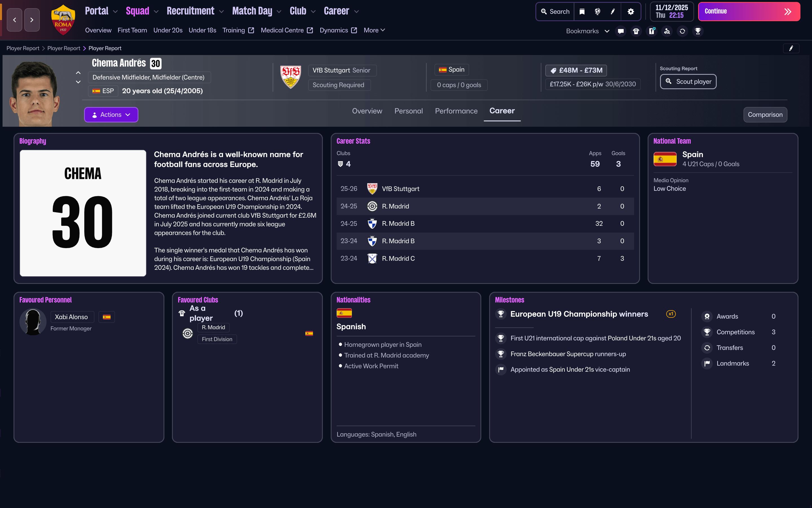Open Under 20s in the squad submenu

(x=168, y=30)
